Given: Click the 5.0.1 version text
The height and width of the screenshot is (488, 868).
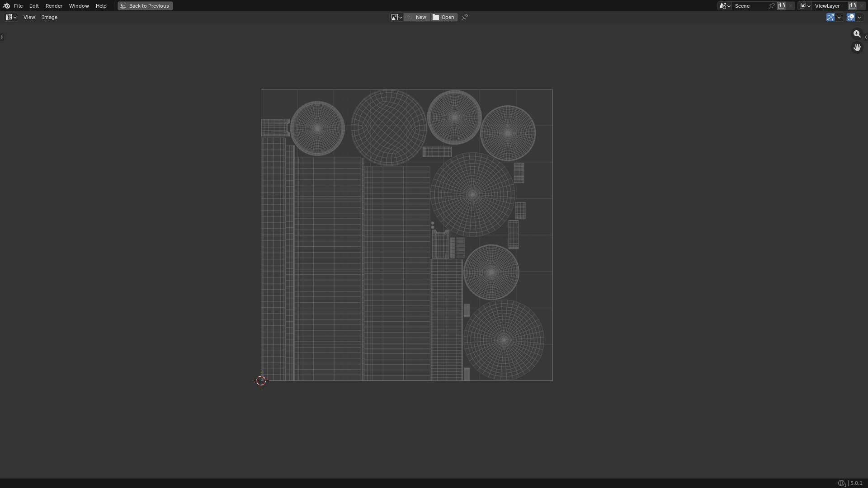Looking at the screenshot, I should (x=856, y=483).
